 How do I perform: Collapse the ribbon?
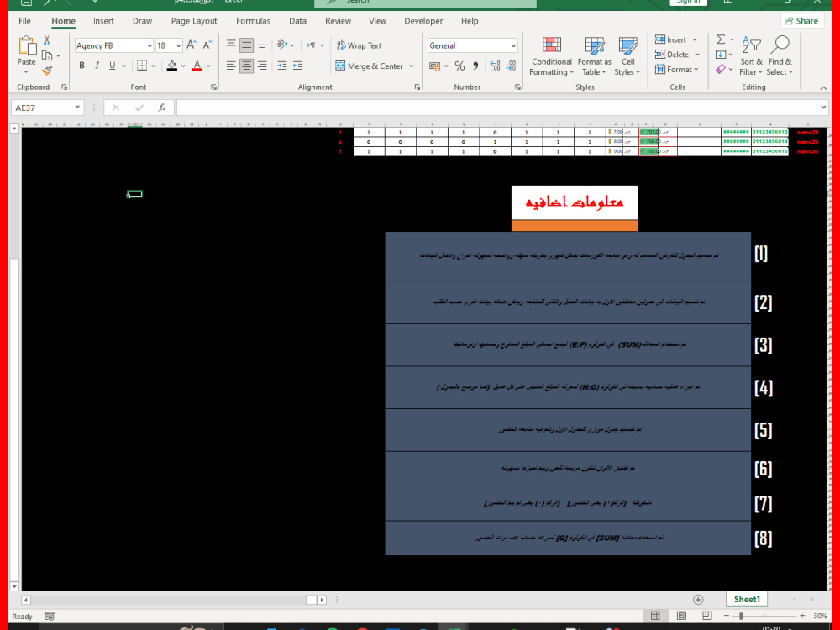pos(823,87)
